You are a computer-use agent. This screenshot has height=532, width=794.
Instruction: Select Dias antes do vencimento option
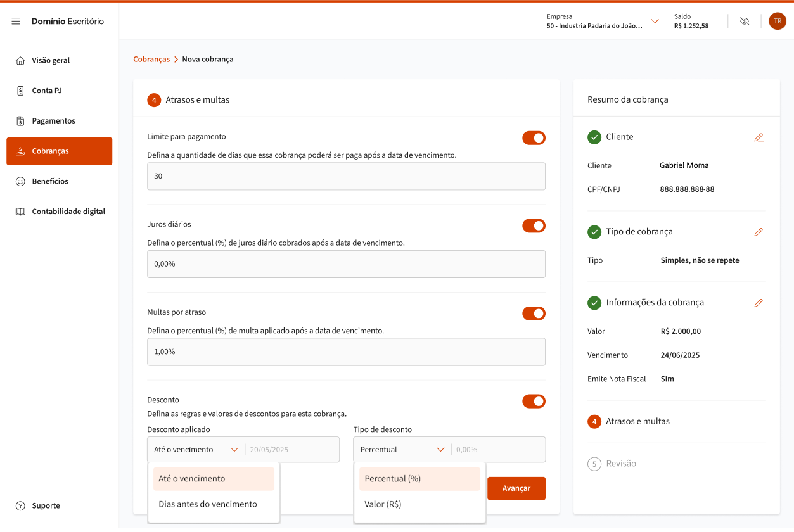208,505
